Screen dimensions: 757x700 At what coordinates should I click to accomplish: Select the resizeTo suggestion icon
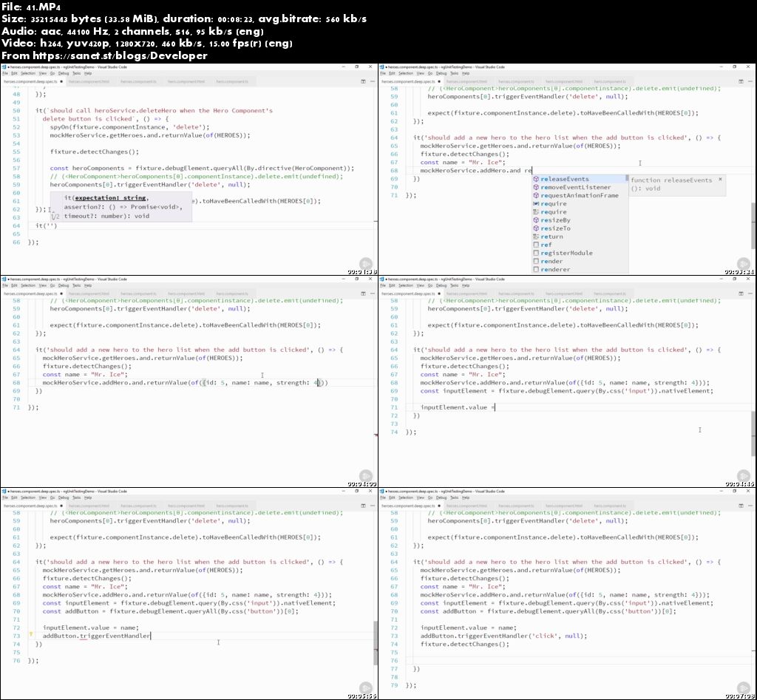536,228
